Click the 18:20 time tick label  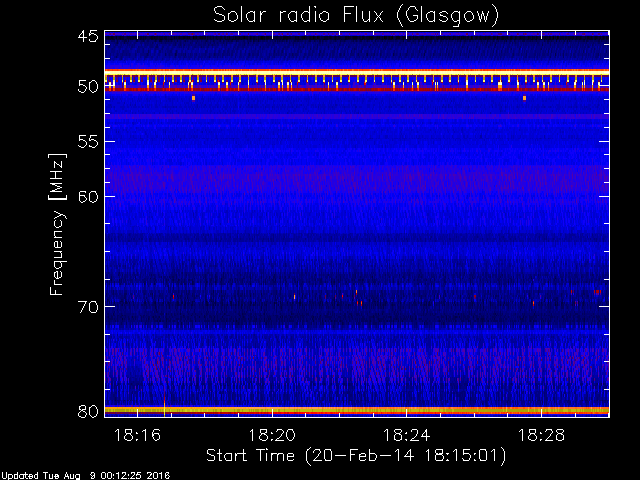[272, 435]
